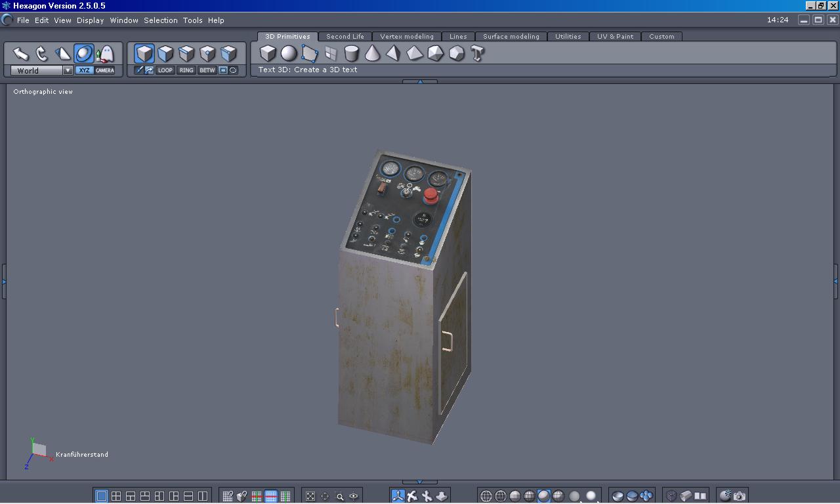Click the Cone primitive icon
Screen dimensions: 840x504
372,53
